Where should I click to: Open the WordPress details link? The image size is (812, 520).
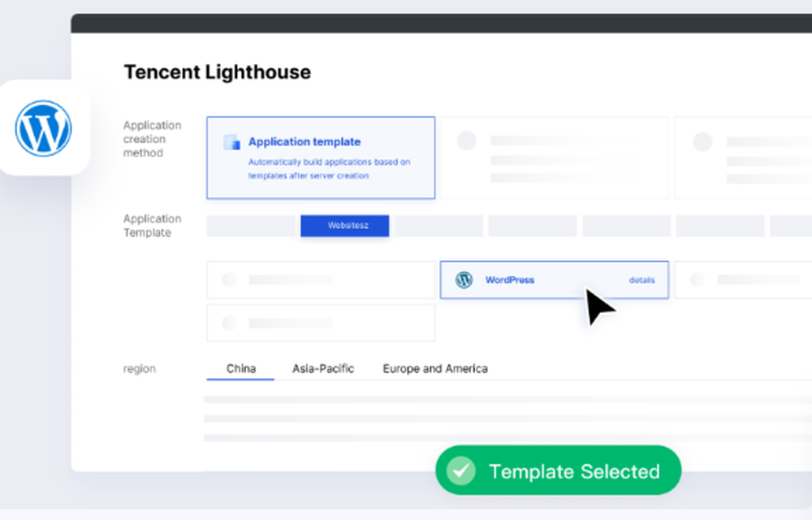point(641,280)
